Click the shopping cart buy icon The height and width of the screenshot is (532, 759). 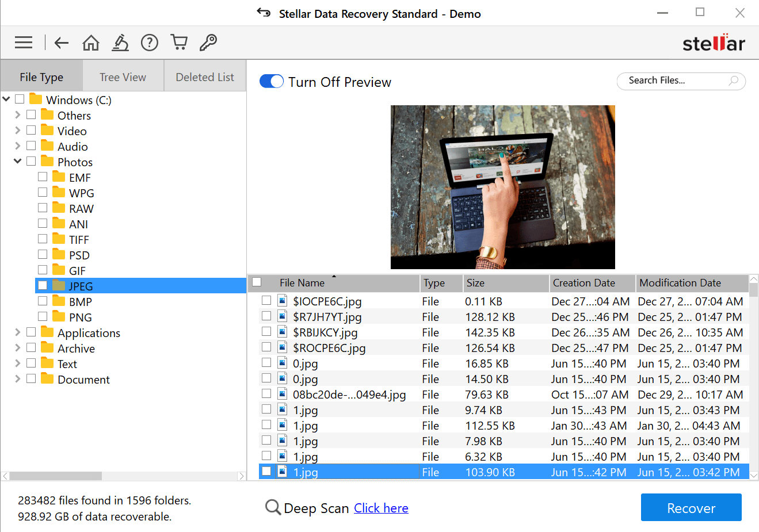[179, 42]
